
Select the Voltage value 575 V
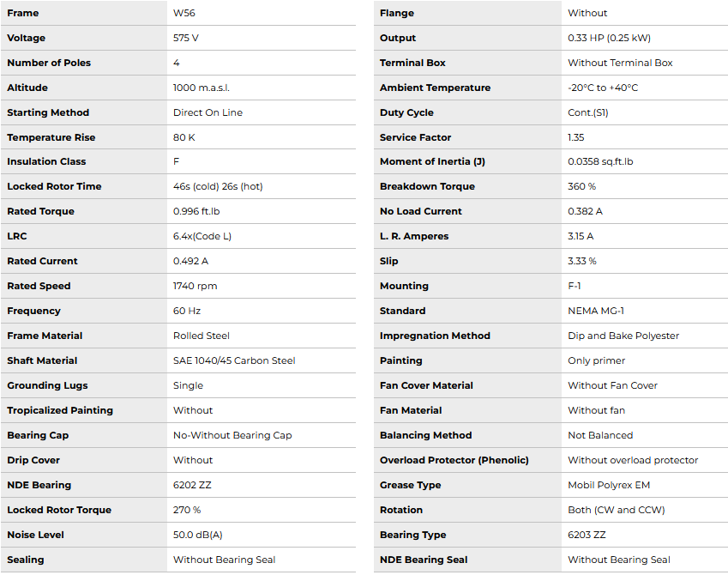[x=186, y=38]
